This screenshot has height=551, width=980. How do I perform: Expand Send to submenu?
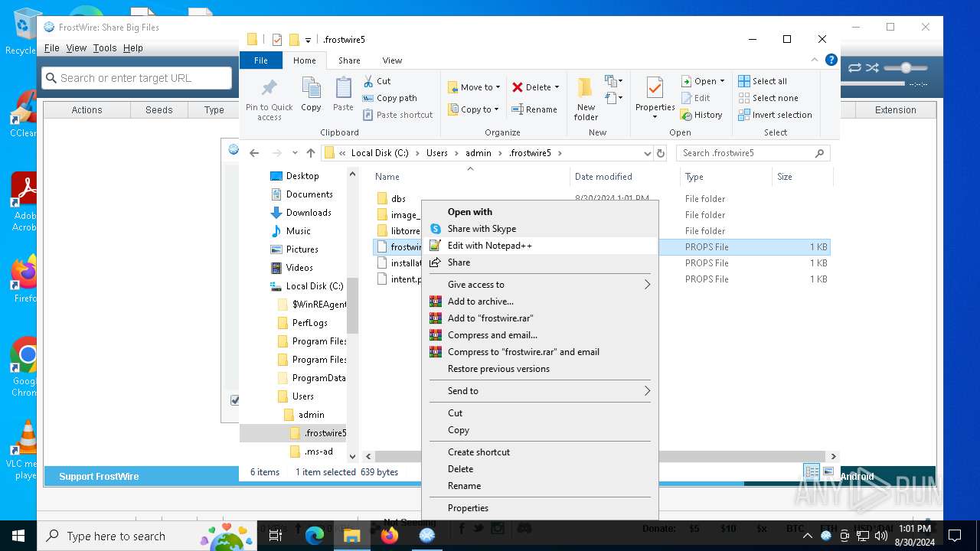(x=647, y=391)
